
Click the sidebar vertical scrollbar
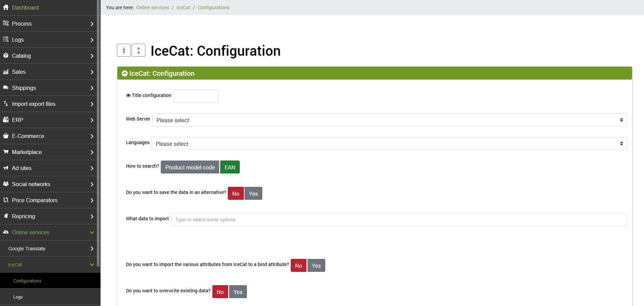click(98, 133)
